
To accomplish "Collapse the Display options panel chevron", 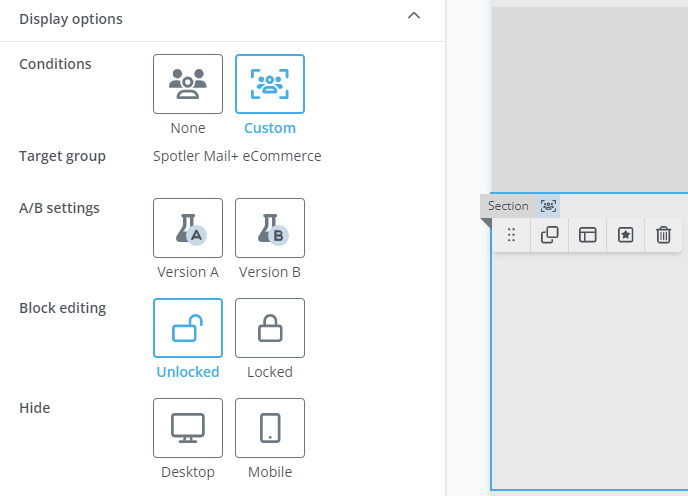I will click(x=414, y=17).
